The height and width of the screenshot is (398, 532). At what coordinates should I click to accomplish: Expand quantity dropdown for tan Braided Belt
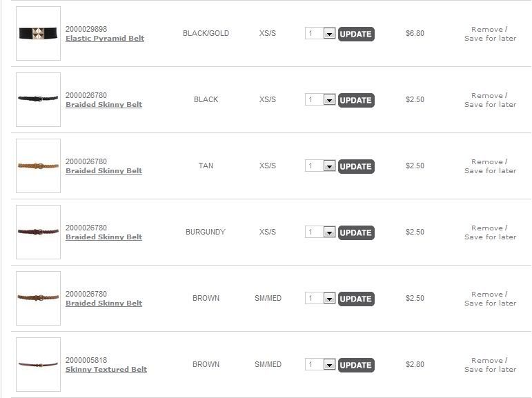point(329,166)
